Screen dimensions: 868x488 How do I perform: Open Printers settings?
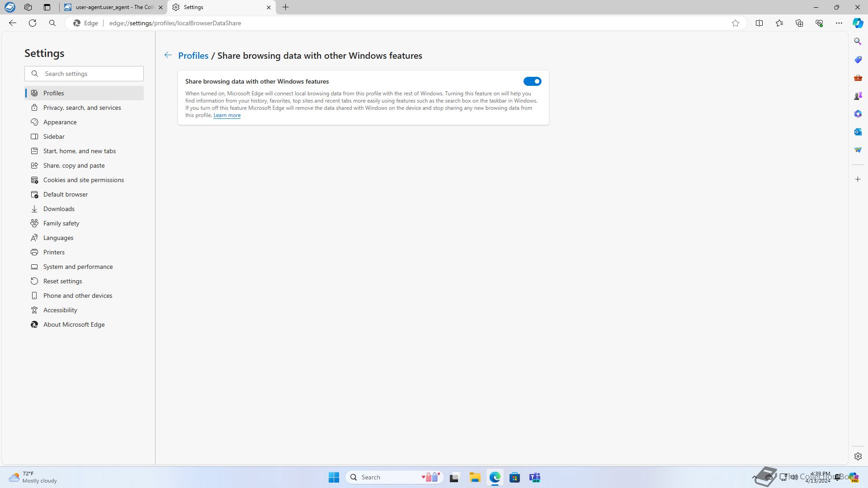[x=84, y=252]
